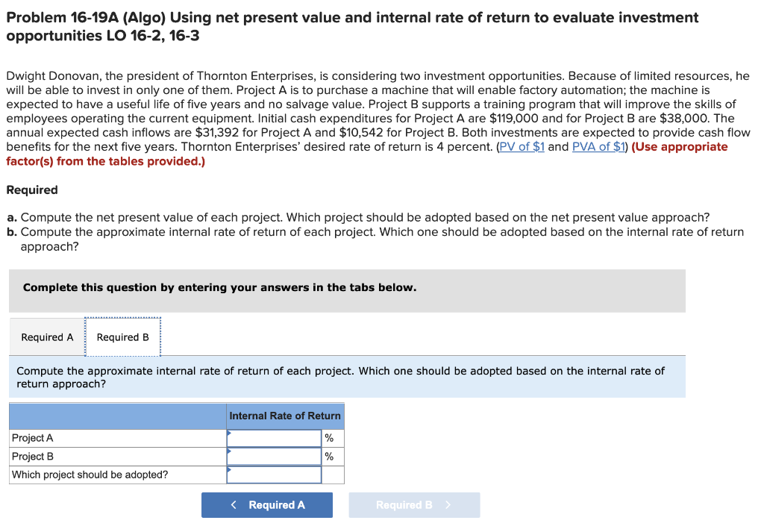The width and height of the screenshot is (764, 532).
Task: Click the percent sign beside Project A's input
Action: [328, 438]
